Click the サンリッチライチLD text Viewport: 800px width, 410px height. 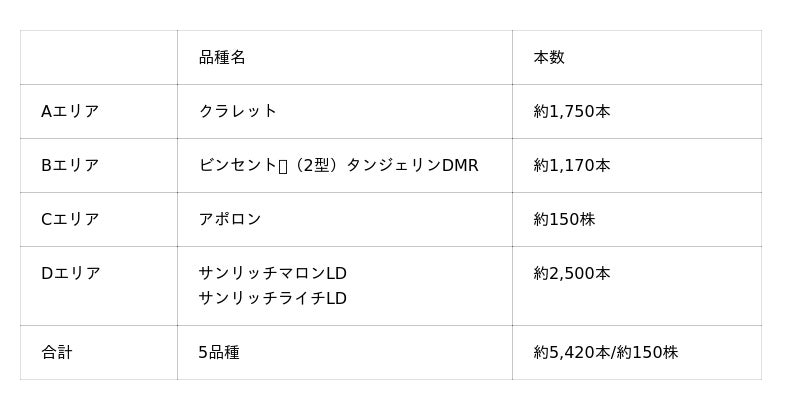272,298
